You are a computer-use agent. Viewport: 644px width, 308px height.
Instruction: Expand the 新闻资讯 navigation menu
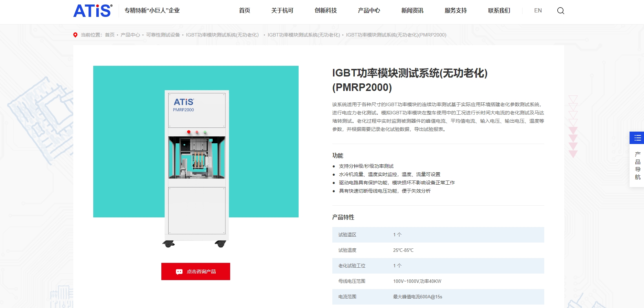point(412,11)
